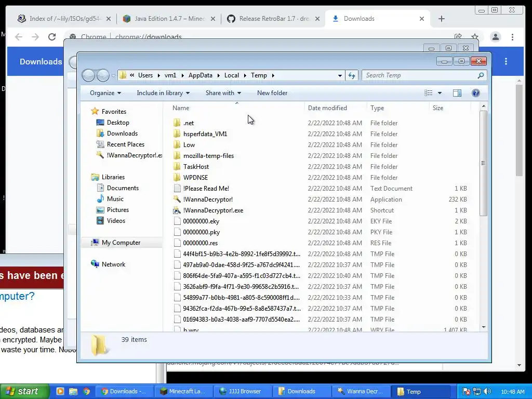This screenshot has height=399, width=532.
Task: Expand the address bar history dropdown
Action: tap(340, 75)
